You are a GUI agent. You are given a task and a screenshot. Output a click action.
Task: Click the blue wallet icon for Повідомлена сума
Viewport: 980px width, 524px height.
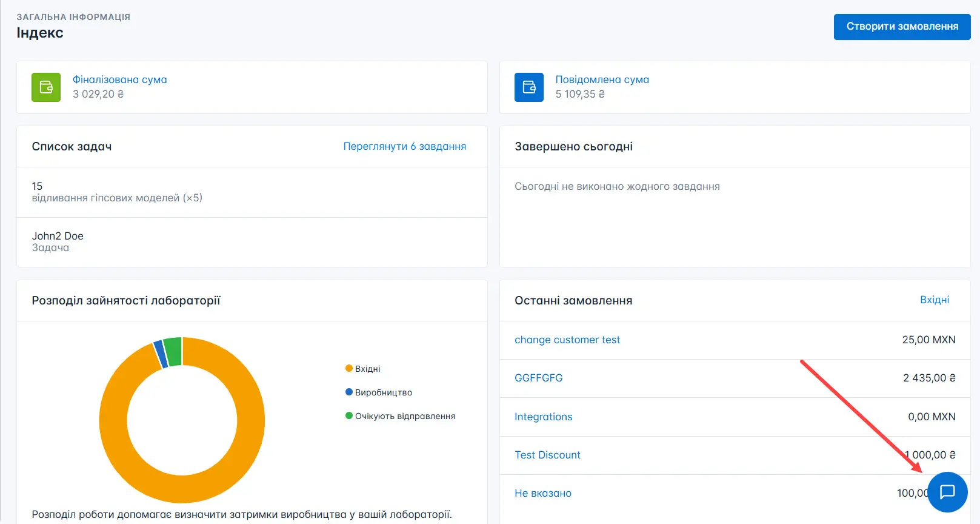click(x=528, y=87)
